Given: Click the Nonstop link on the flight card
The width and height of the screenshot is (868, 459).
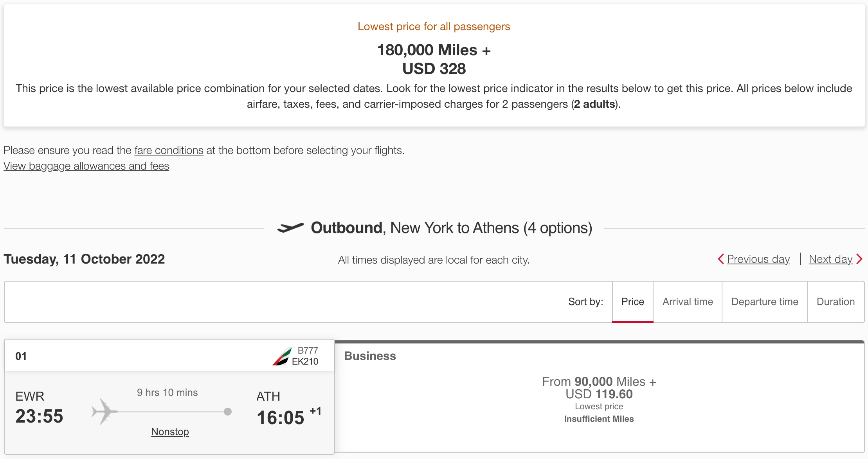Looking at the screenshot, I should coord(170,431).
